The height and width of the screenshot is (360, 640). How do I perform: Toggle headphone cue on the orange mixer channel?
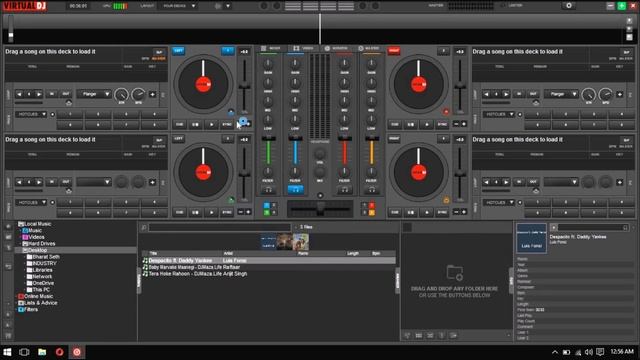[371, 190]
